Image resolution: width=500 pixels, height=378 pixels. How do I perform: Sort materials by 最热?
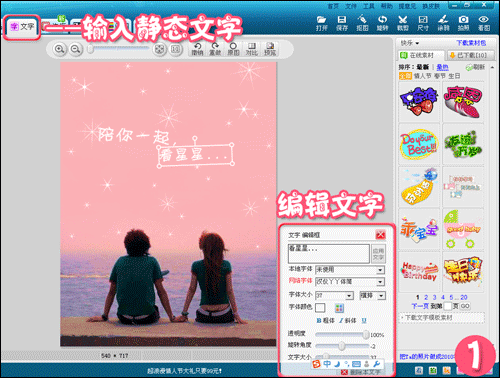tap(442, 67)
